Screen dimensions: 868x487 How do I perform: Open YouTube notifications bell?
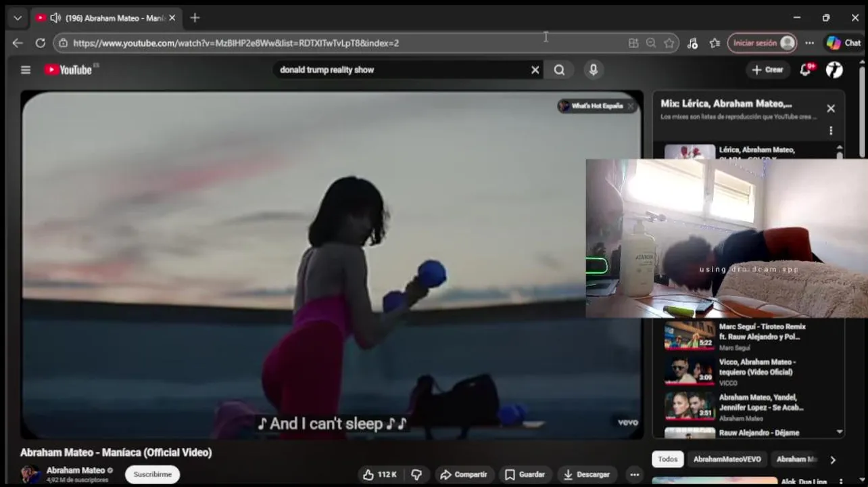click(x=806, y=70)
